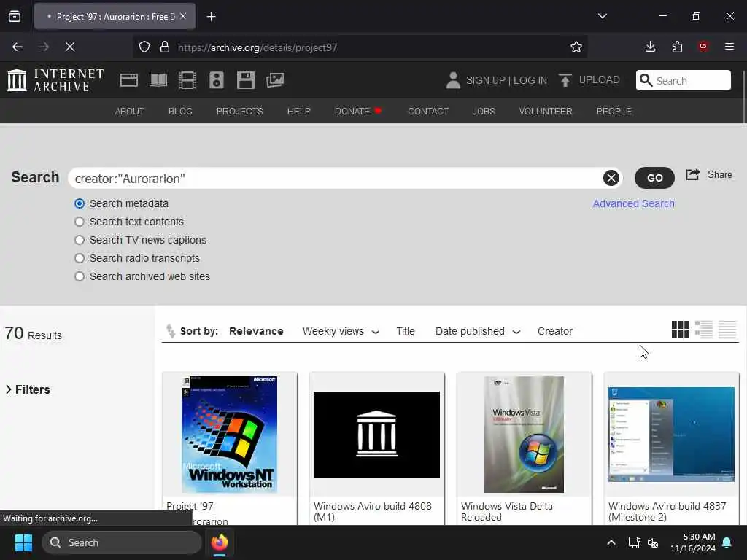747x560 pixels.
Task: Open BLOG nav menu item
Action: point(180,111)
